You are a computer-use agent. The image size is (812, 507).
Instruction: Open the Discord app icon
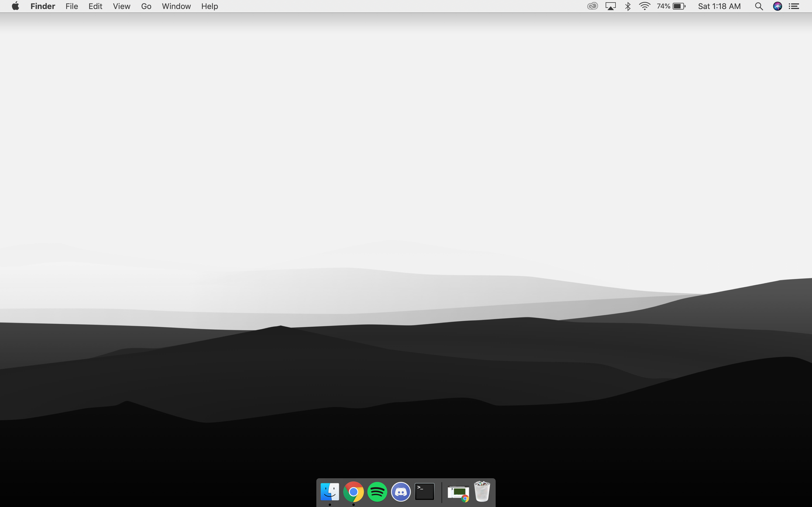401,492
